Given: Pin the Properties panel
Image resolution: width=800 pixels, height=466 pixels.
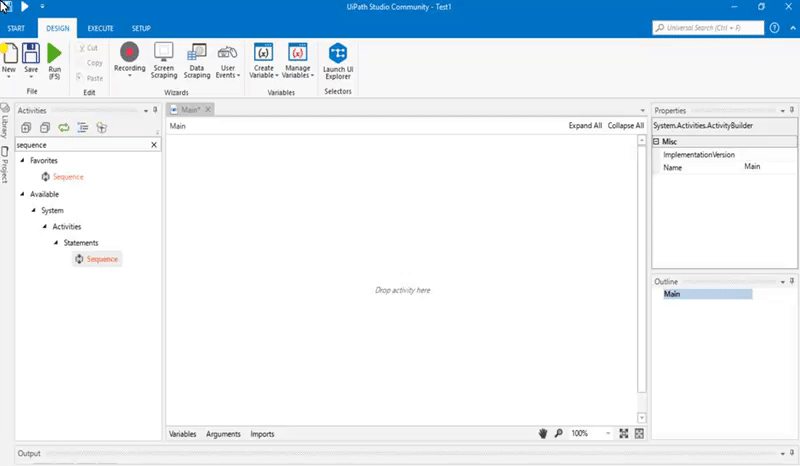Looking at the screenshot, I should (792, 110).
